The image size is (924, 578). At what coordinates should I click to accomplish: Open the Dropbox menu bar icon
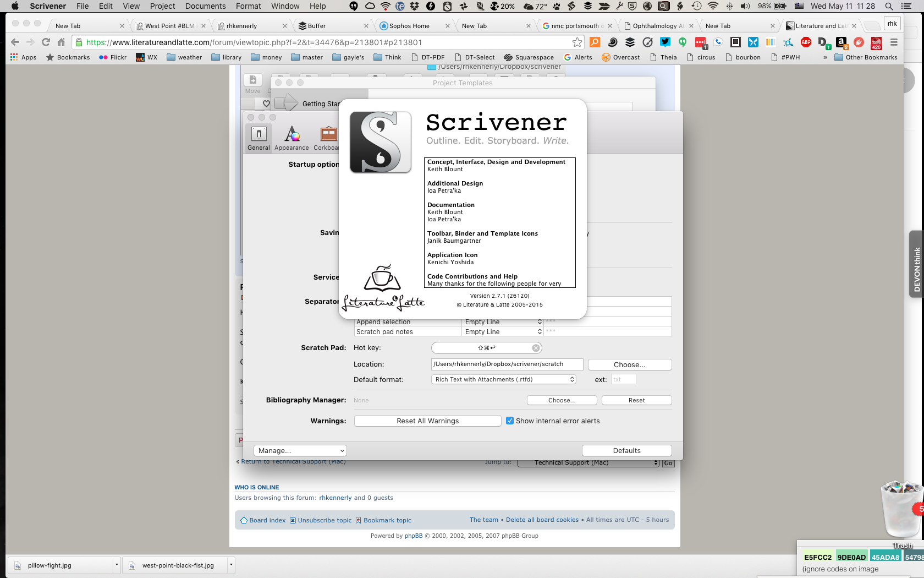[414, 6]
